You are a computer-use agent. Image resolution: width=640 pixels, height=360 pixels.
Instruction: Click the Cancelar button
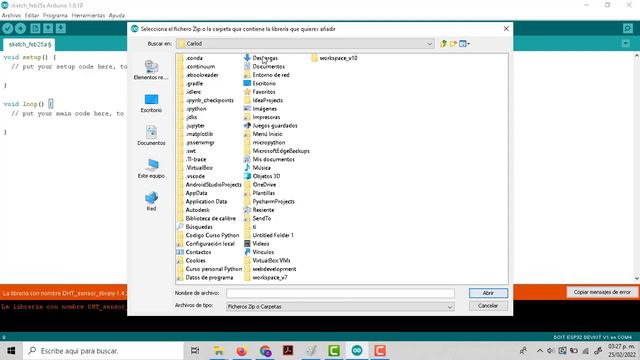pos(488,306)
